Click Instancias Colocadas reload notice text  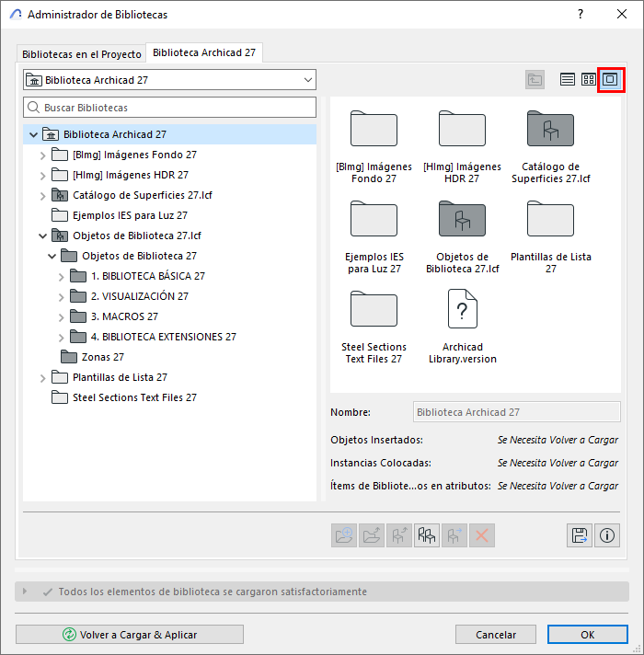coord(558,463)
